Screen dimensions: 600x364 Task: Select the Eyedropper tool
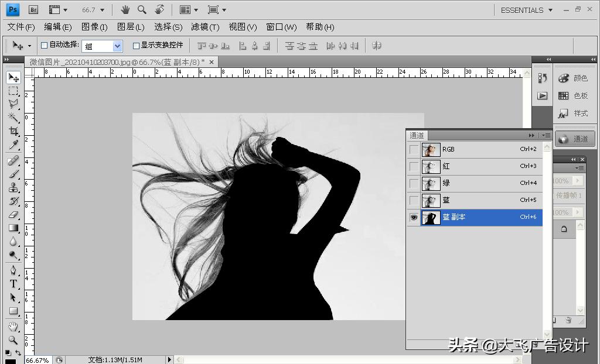pyautogui.click(x=13, y=145)
